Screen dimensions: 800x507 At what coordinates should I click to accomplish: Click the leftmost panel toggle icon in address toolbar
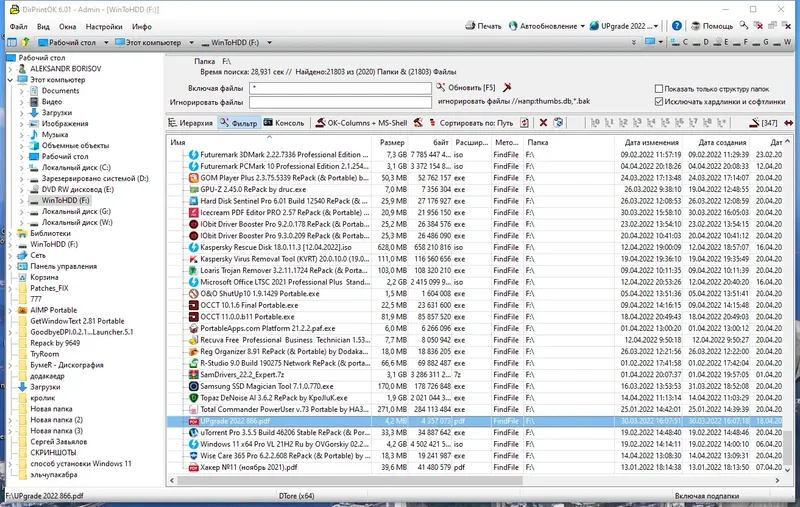[12, 42]
